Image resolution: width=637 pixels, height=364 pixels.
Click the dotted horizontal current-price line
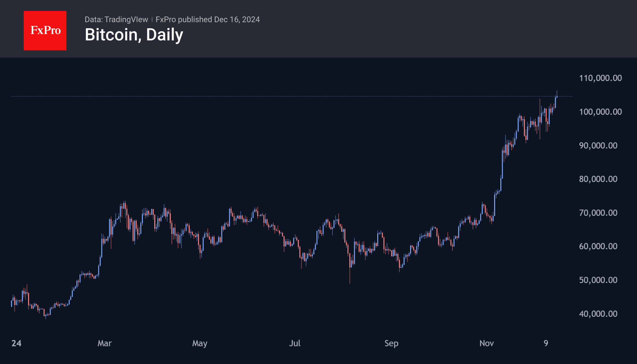[x=274, y=96]
